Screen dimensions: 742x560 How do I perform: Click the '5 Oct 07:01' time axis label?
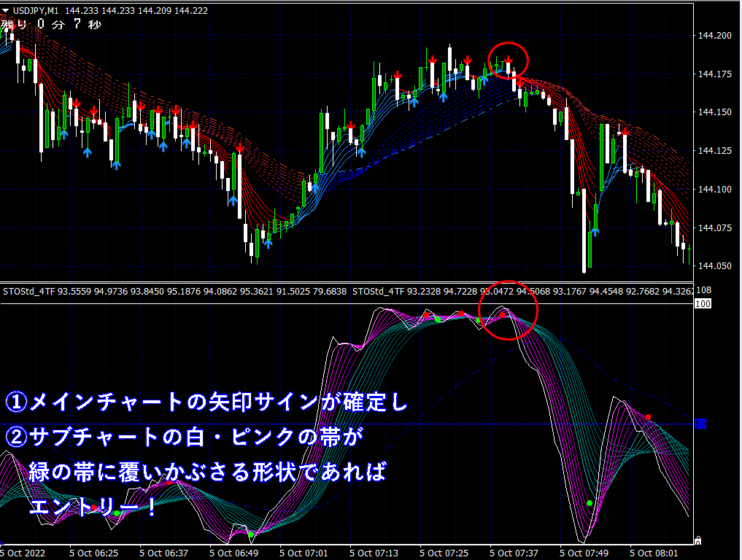pyautogui.click(x=304, y=553)
